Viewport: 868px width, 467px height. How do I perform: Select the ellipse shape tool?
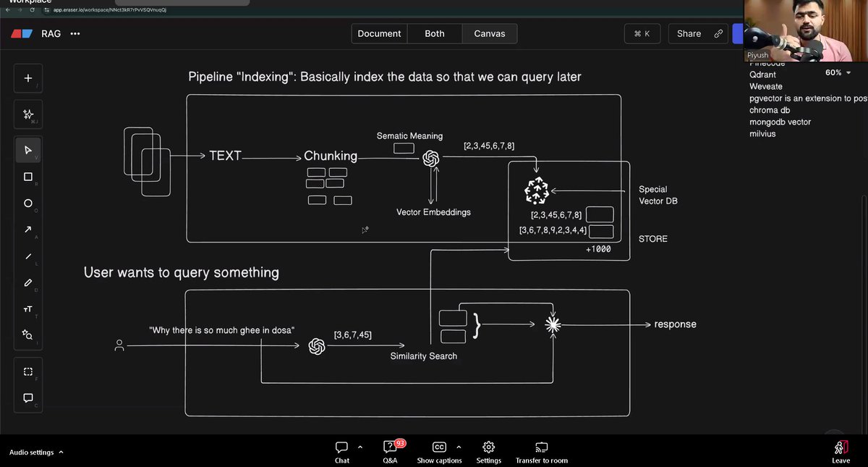pyautogui.click(x=28, y=203)
